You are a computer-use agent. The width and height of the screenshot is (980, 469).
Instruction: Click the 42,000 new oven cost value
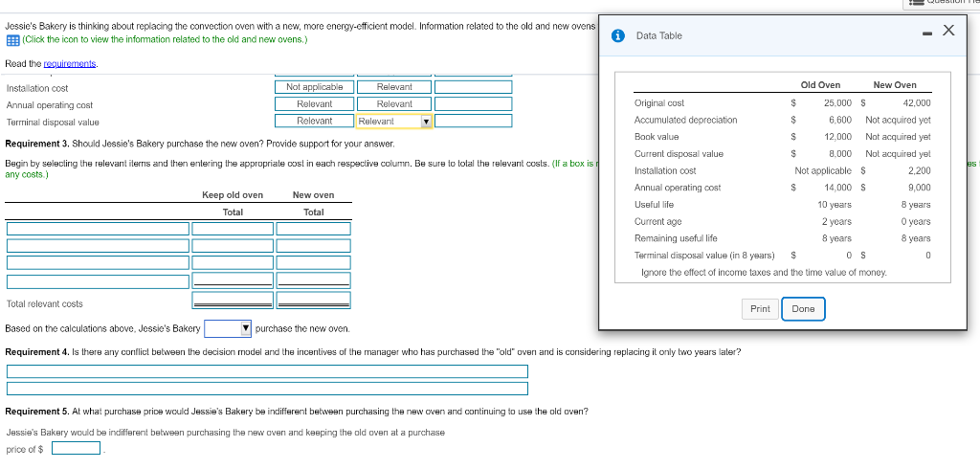pyautogui.click(x=917, y=103)
